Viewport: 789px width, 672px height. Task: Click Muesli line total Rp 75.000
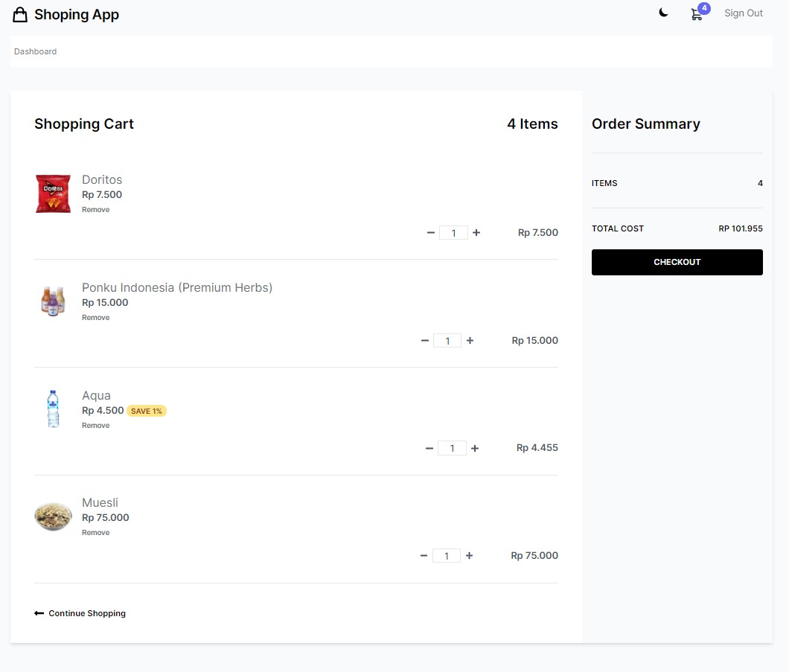[534, 555]
